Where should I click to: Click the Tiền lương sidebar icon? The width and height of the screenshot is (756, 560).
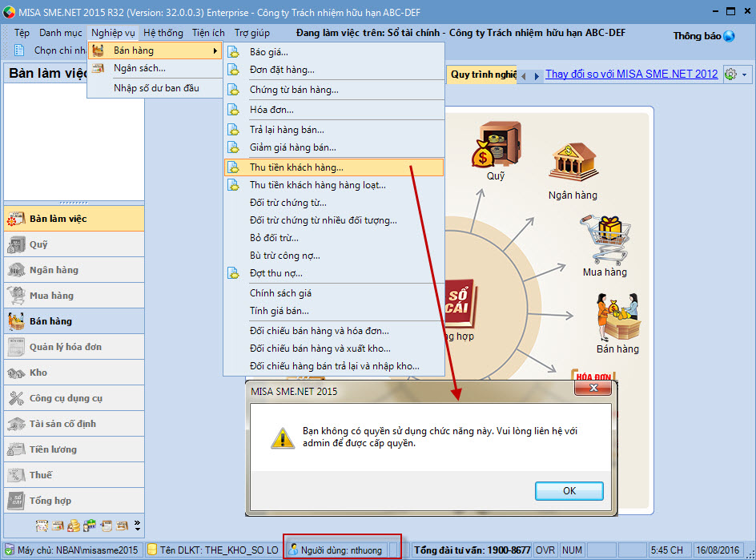tap(16, 449)
